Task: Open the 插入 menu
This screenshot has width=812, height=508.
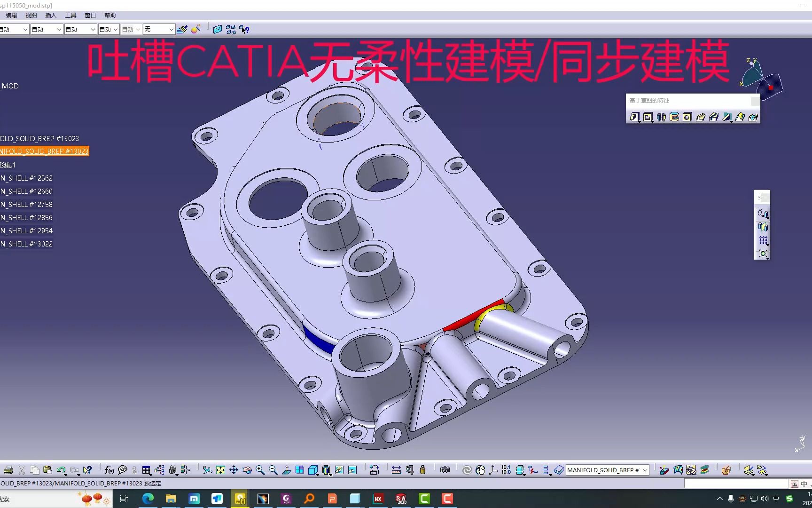Action: click(x=51, y=16)
